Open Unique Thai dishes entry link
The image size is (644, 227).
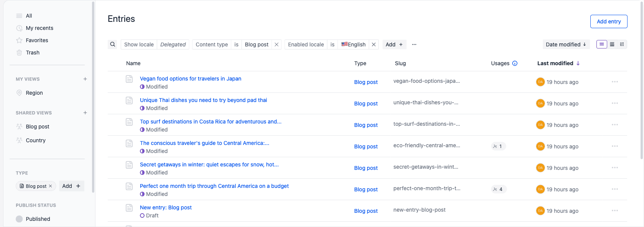[204, 100]
